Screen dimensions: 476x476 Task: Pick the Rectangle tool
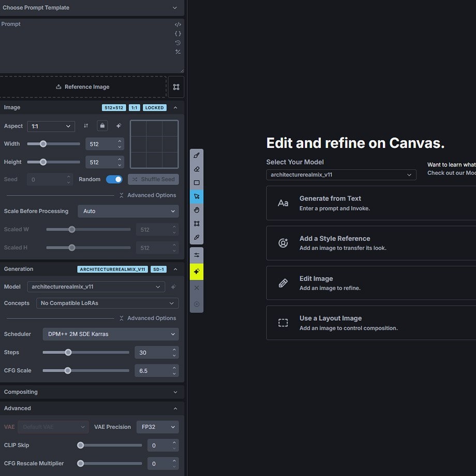click(x=197, y=183)
